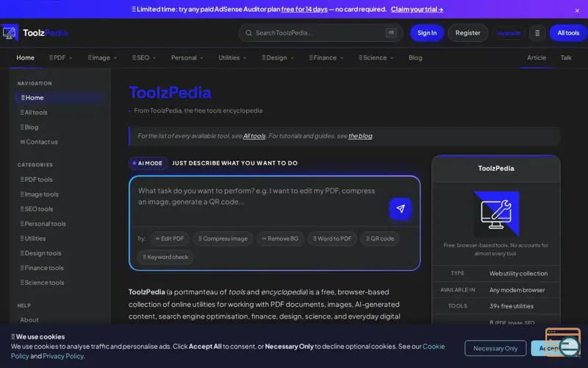This screenshot has height=368, width=588.
Task: Open Science tools category in sidebar
Action: click(x=42, y=283)
